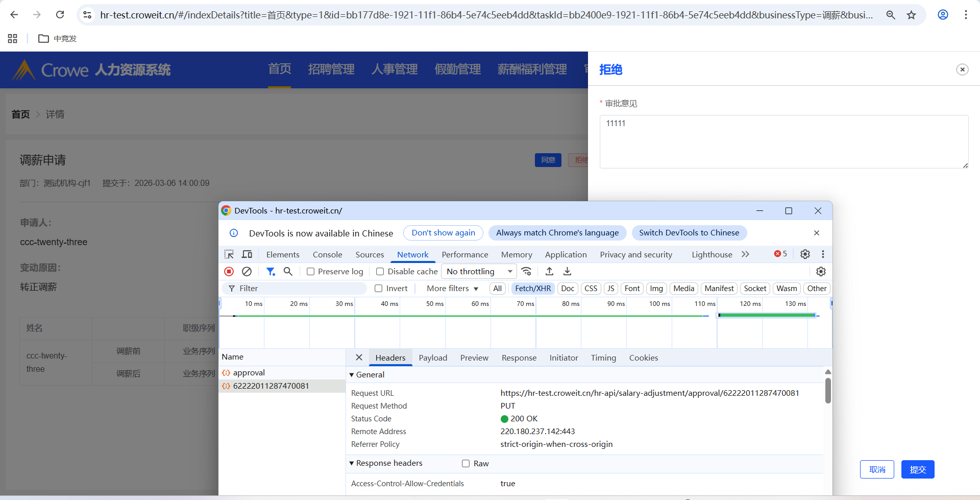Click the headers panel vertical scrollbar
Screen dimensions: 980x500
point(828,391)
